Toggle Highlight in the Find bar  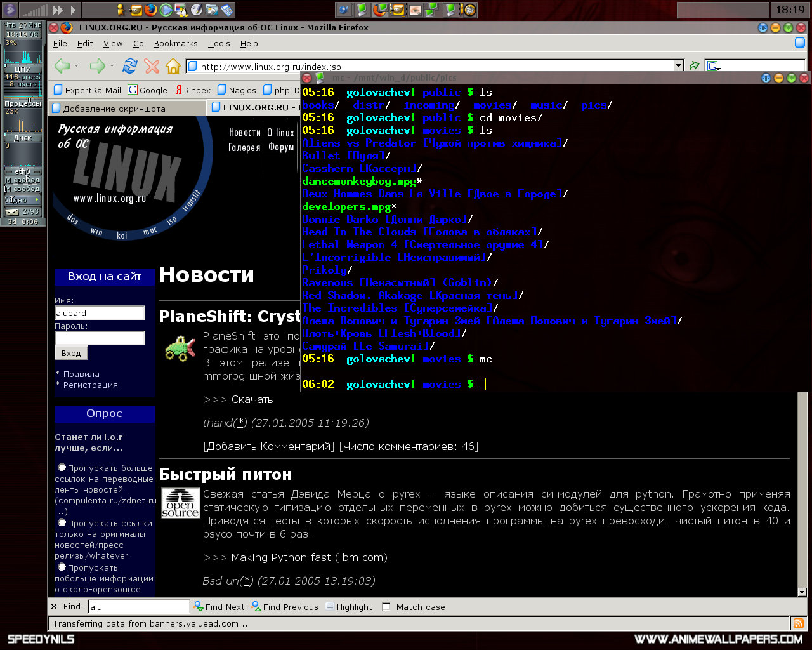pos(349,607)
